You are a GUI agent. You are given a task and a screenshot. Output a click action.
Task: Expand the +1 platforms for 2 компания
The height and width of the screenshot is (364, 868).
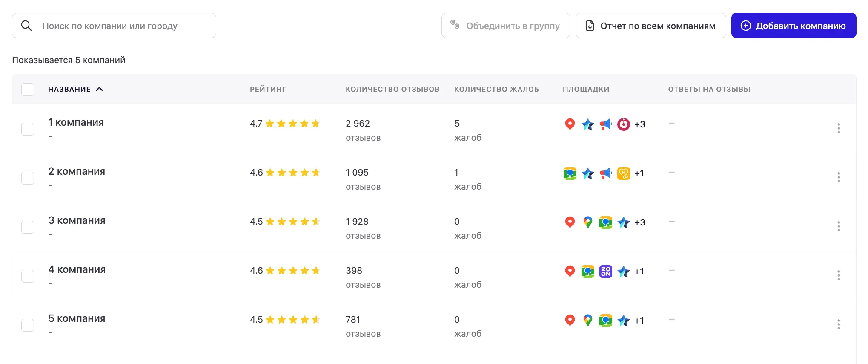(639, 173)
